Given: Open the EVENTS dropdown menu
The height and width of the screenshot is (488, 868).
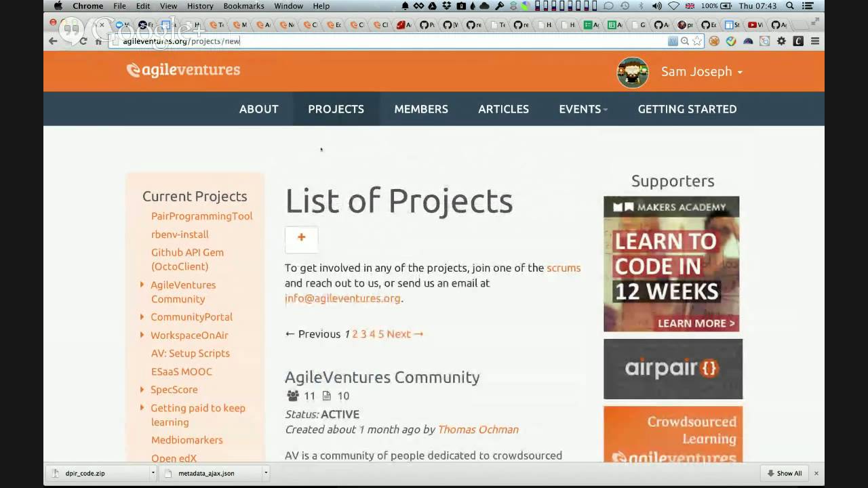Looking at the screenshot, I should 583,109.
